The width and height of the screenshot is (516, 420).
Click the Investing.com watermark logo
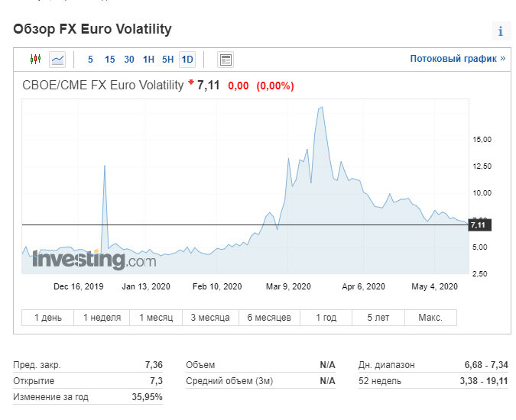(x=94, y=260)
